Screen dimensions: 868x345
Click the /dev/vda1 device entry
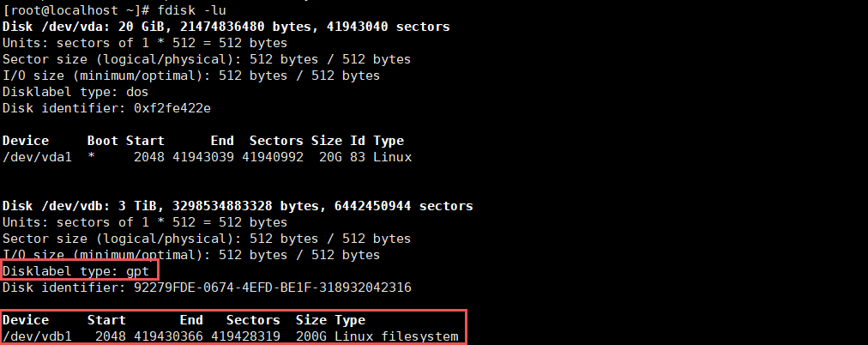(37, 157)
